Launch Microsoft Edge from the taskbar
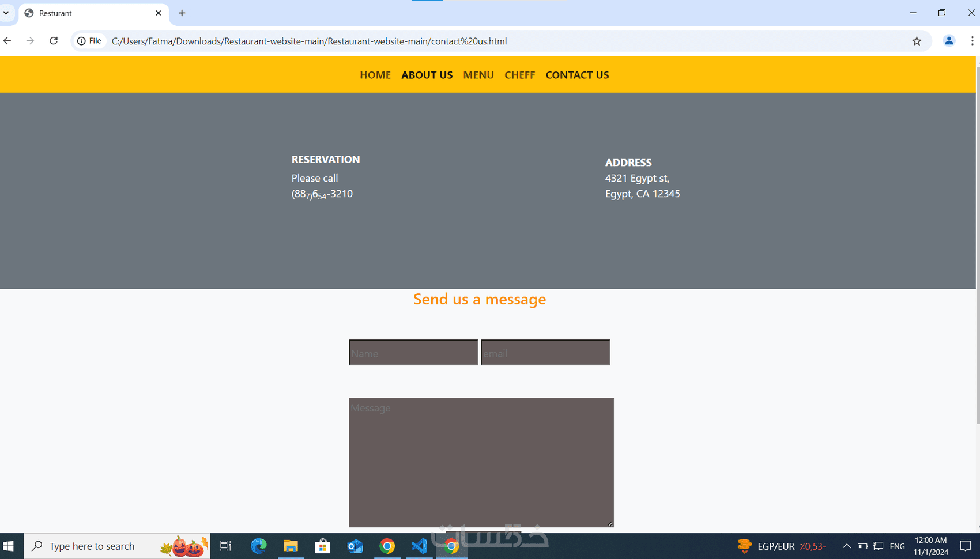 (259, 546)
